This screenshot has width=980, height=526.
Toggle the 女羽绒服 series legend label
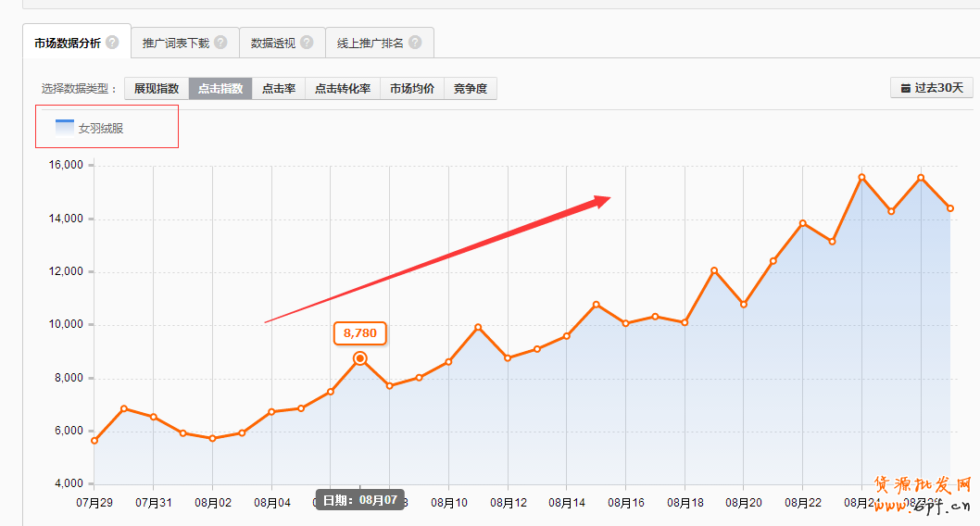click(101, 129)
